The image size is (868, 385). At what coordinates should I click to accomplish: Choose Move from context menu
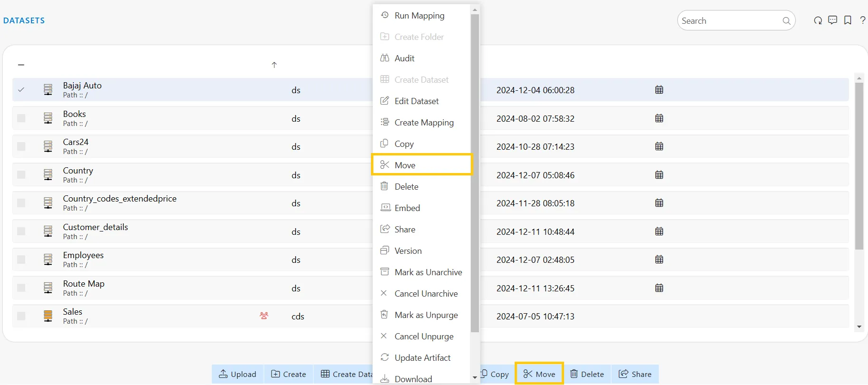coord(421,165)
